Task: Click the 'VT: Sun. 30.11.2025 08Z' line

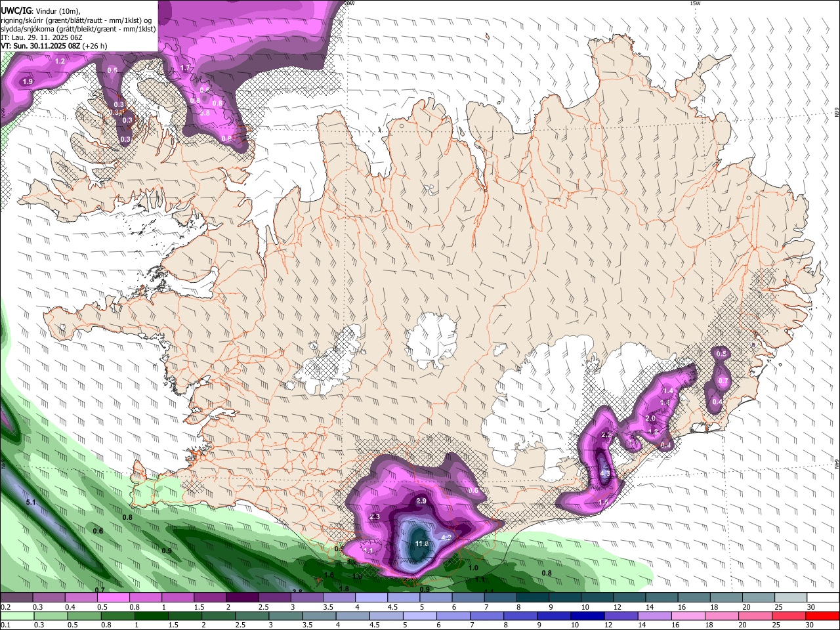Action: [41, 46]
